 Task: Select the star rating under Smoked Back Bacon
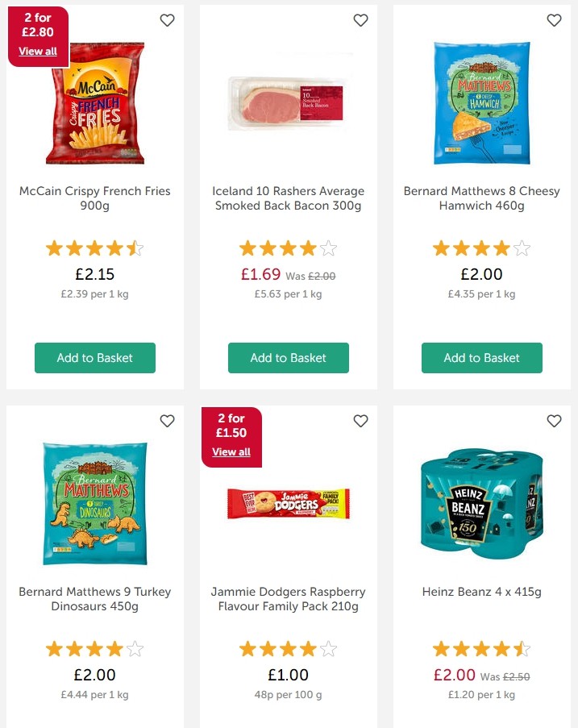(289, 248)
